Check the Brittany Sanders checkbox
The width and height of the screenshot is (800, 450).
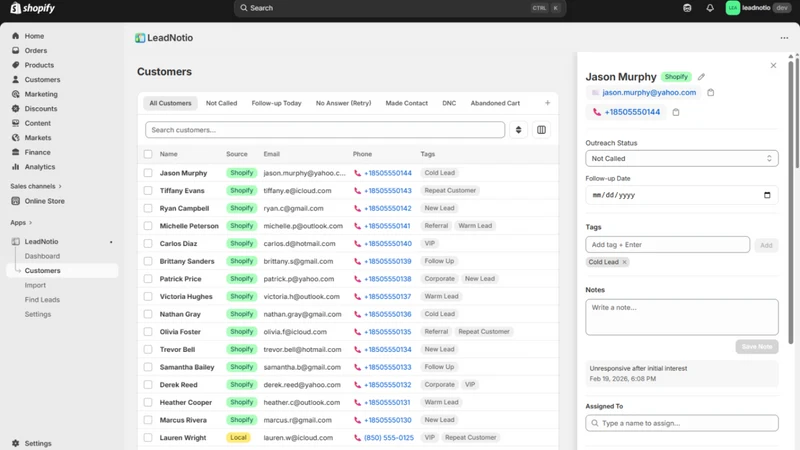[x=148, y=261]
